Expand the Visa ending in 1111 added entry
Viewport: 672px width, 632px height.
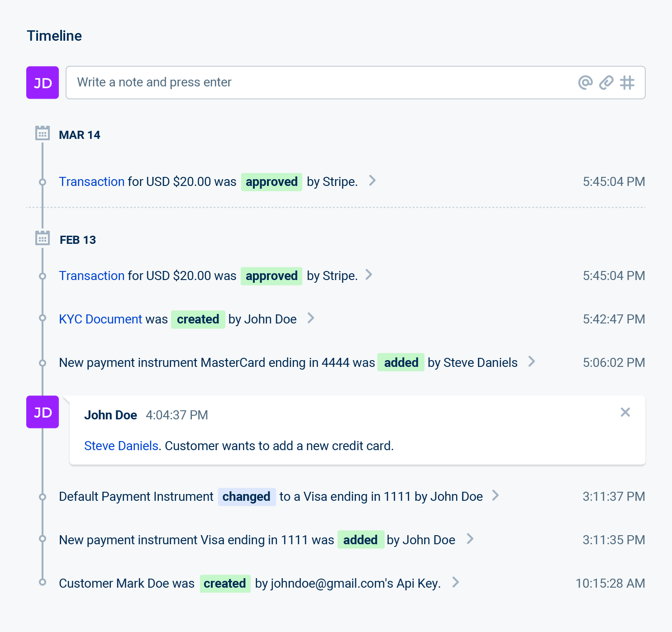470,539
